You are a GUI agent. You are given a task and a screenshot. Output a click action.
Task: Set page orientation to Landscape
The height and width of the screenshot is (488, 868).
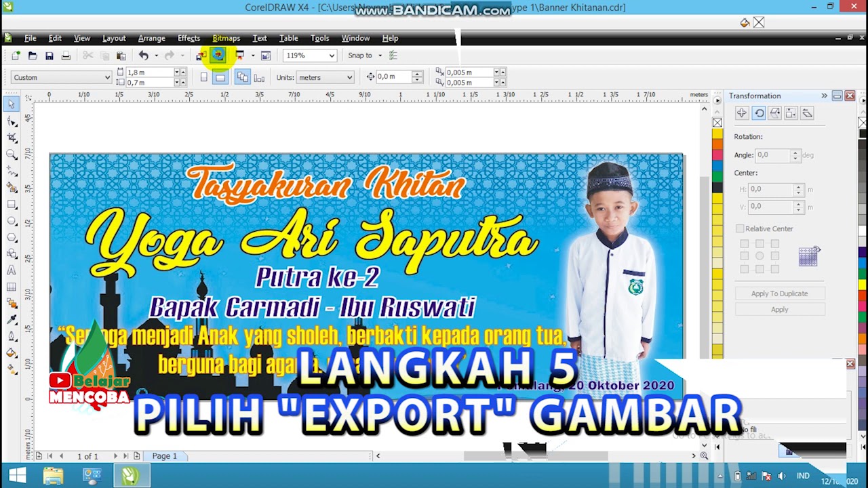220,77
